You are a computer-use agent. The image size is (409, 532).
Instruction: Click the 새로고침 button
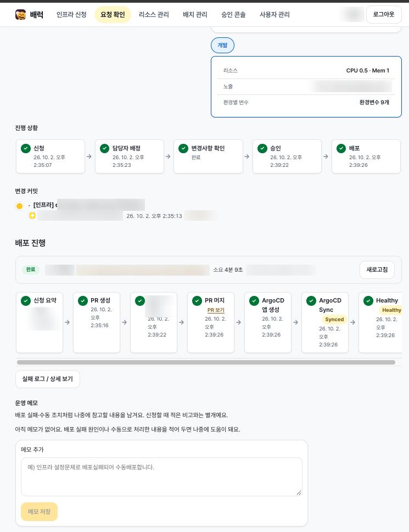(x=377, y=270)
